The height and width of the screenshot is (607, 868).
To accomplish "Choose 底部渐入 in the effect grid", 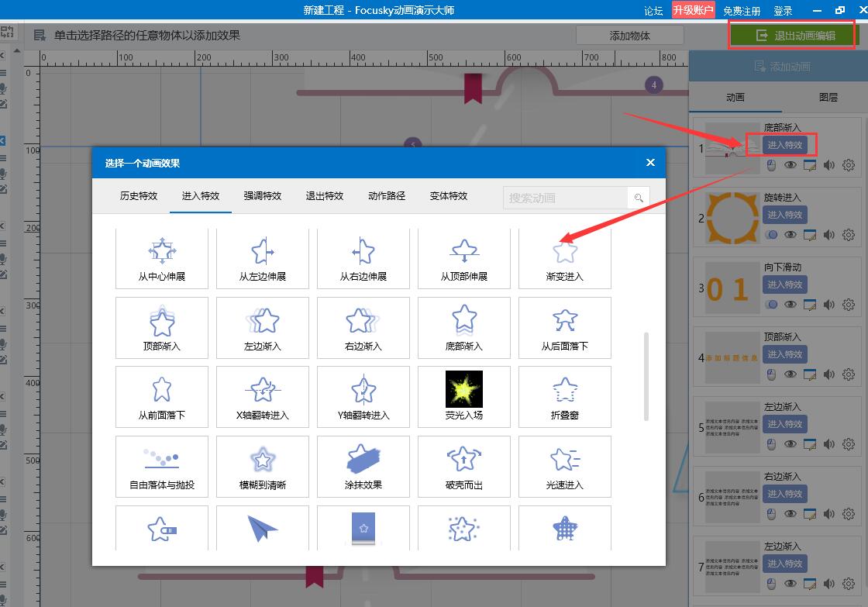I will coord(464,328).
